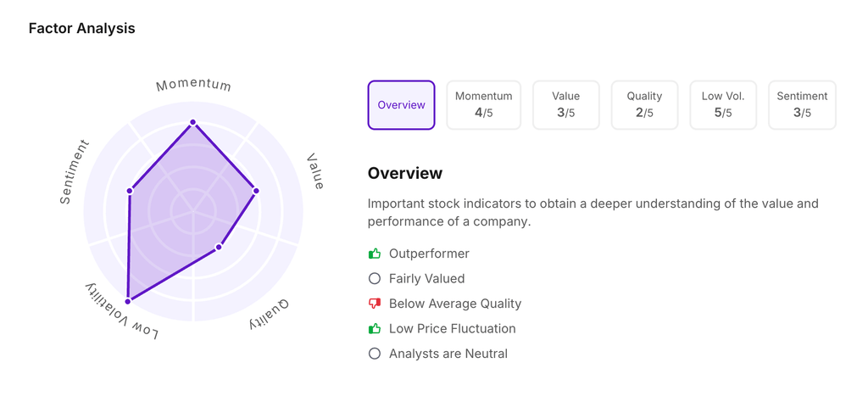Screen dimensions: 868x396
Task: Show the Quality 2/5 tab
Action: 644,105
